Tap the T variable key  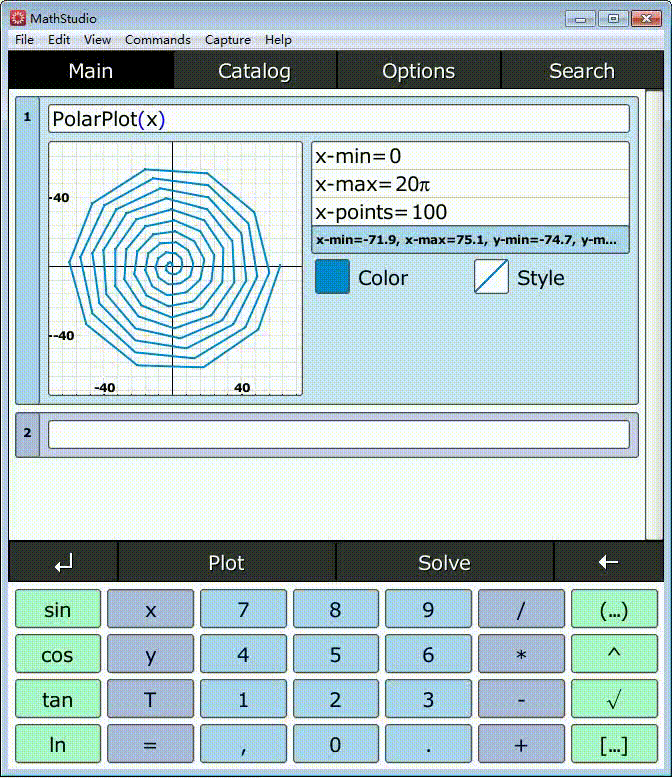pyautogui.click(x=150, y=699)
